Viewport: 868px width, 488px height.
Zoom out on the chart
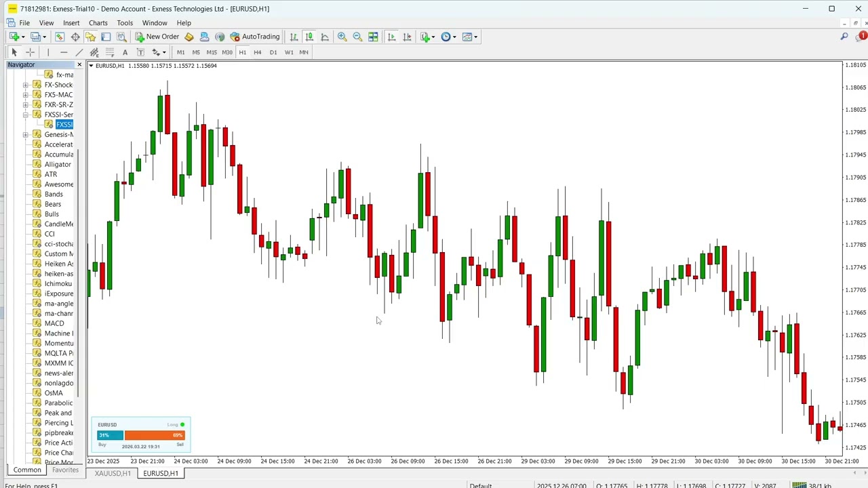coord(357,37)
